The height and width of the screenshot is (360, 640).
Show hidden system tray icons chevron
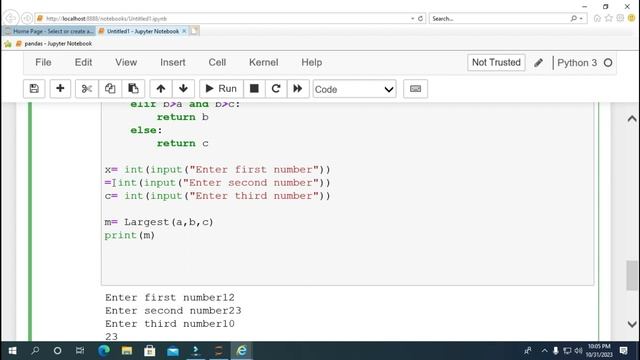pyautogui.click(x=544, y=351)
